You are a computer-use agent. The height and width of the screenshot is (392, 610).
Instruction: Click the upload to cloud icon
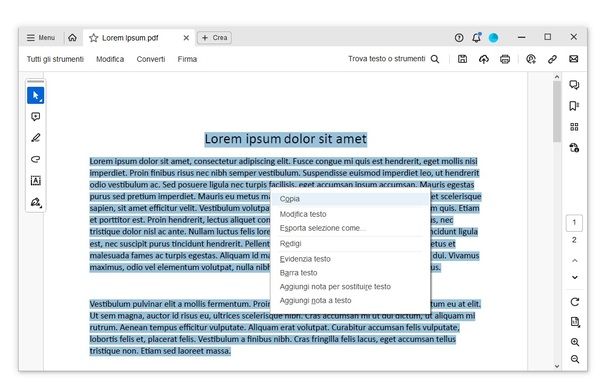pyautogui.click(x=484, y=59)
